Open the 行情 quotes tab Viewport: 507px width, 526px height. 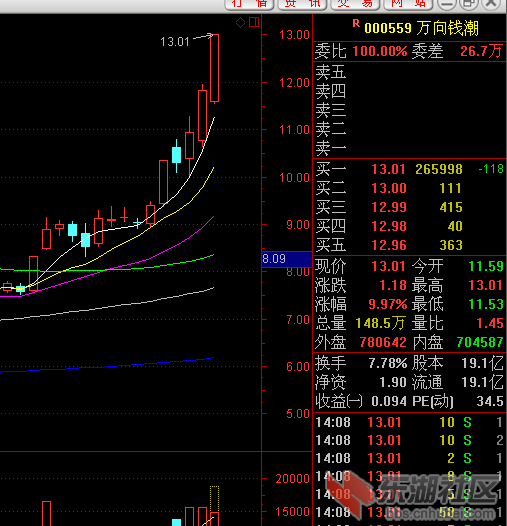tap(249, 4)
